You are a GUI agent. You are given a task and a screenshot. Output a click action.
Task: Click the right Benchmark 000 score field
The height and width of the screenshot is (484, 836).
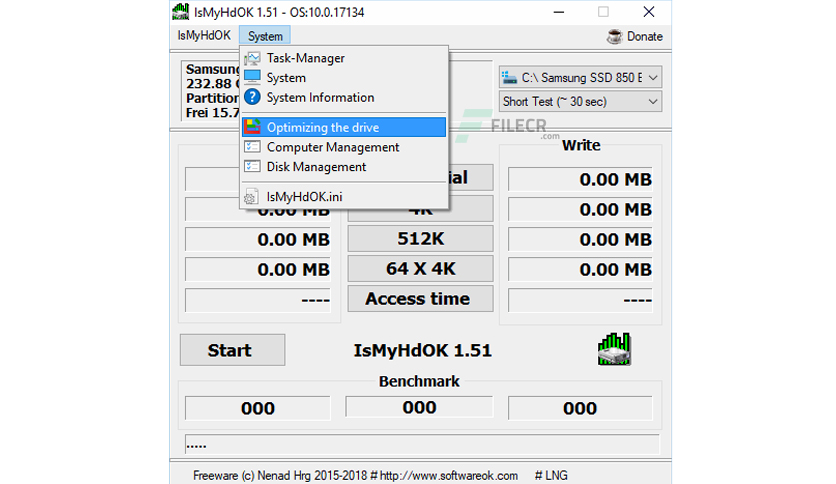coord(580,408)
